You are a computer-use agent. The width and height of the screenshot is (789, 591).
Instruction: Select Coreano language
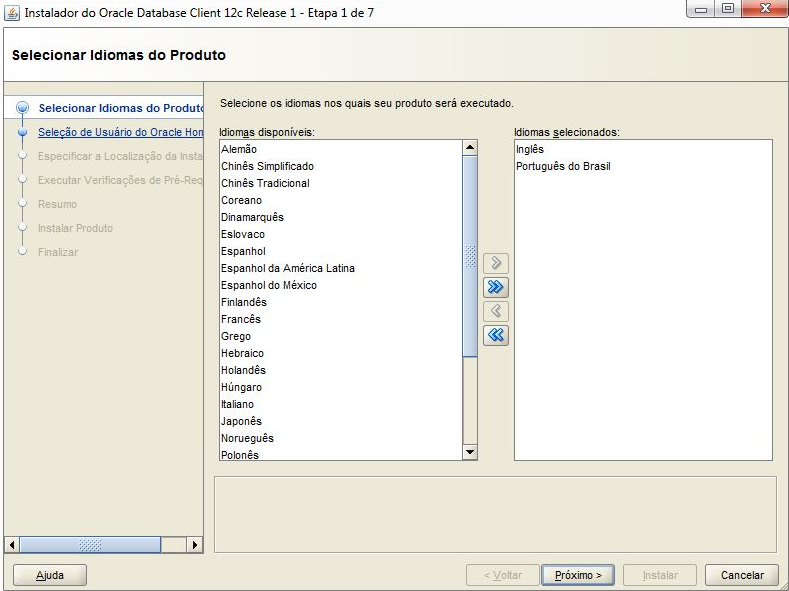click(341, 200)
